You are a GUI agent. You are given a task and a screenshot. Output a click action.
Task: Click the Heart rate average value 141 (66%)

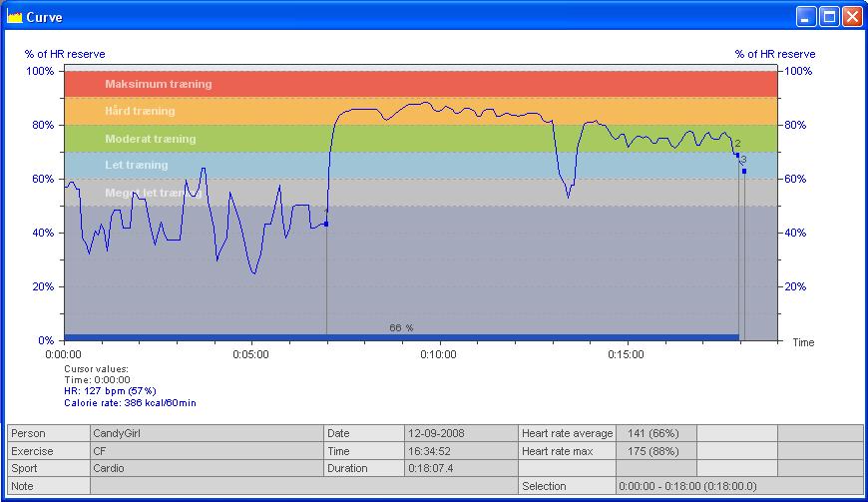[655, 434]
